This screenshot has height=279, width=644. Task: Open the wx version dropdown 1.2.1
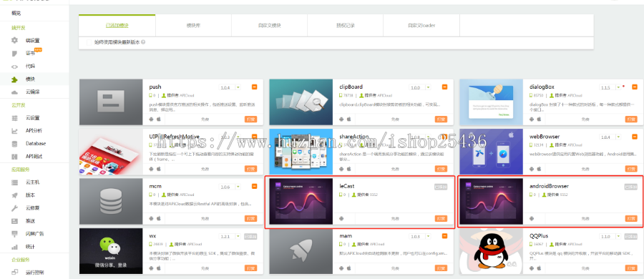tap(230, 237)
